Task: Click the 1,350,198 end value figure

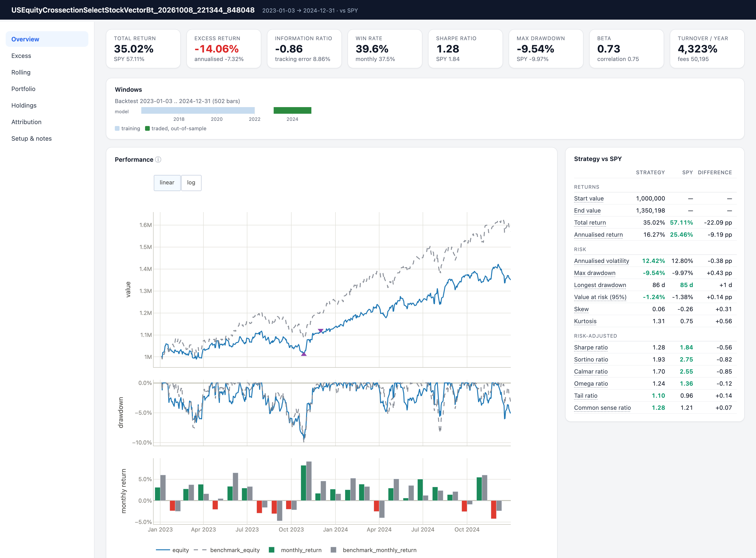Action: click(650, 210)
